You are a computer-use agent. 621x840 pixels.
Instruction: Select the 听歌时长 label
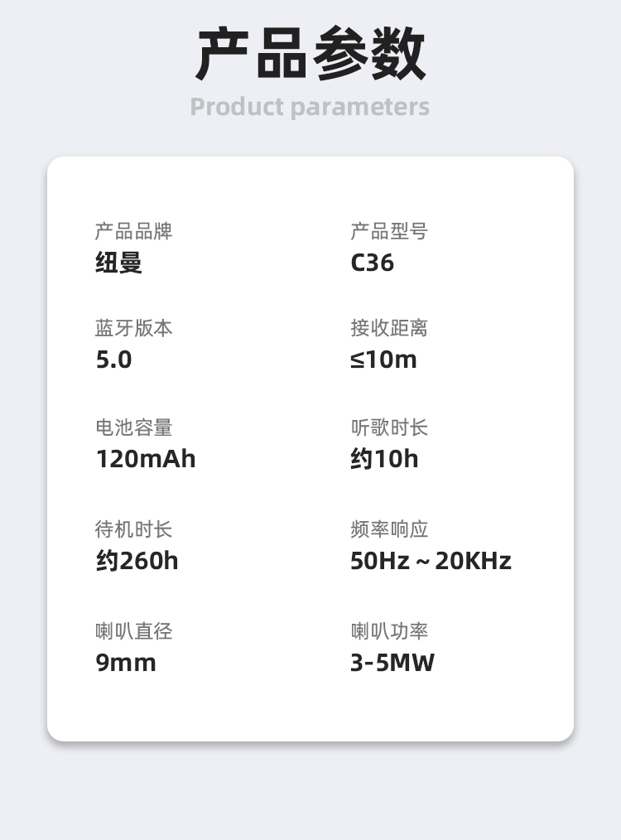pos(388,427)
